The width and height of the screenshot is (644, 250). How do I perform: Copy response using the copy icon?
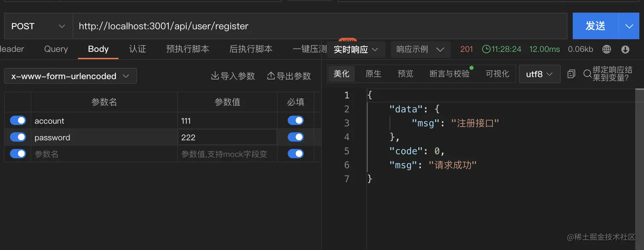click(572, 74)
